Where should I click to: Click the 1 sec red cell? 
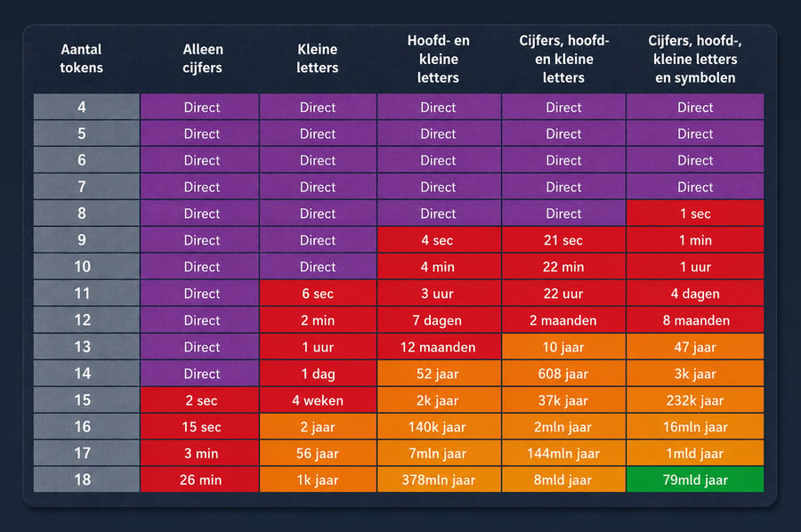point(695,214)
